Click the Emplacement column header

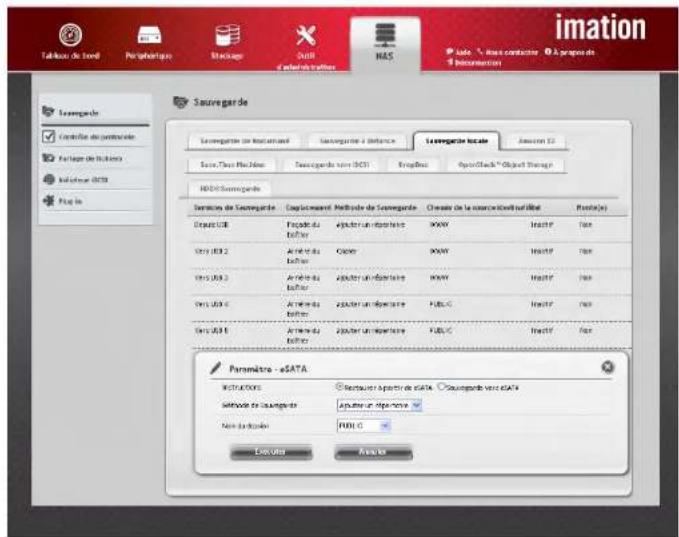coord(308,208)
